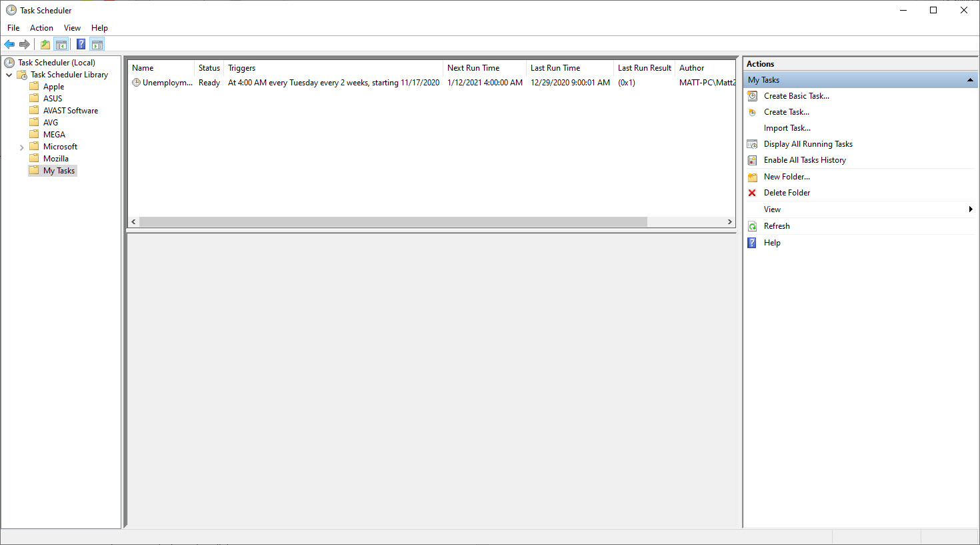Click the horizontal scrollbar thumb in task list
980x545 pixels.
pos(393,221)
